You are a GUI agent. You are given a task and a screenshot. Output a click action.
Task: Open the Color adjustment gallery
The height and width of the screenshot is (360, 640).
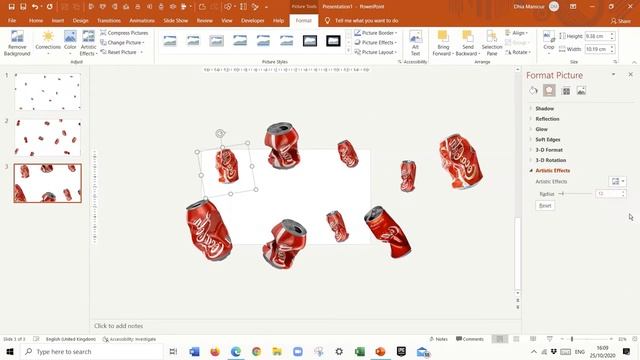pyautogui.click(x=70, y=42)
